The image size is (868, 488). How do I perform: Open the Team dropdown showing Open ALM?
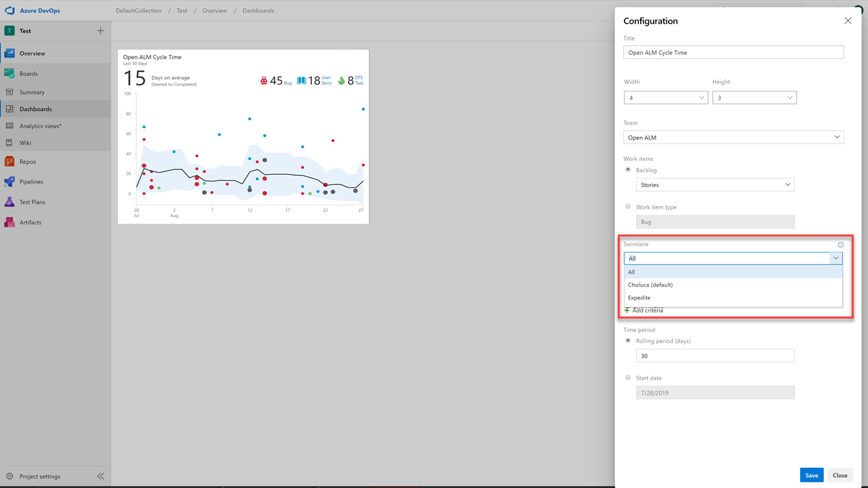pyautogui.click(x=733, y=137)
